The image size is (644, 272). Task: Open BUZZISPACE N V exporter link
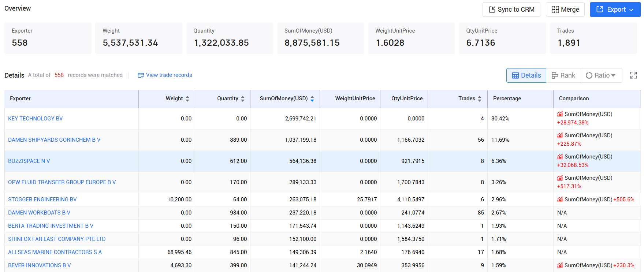pyautogui.click(x=29, y=161)
